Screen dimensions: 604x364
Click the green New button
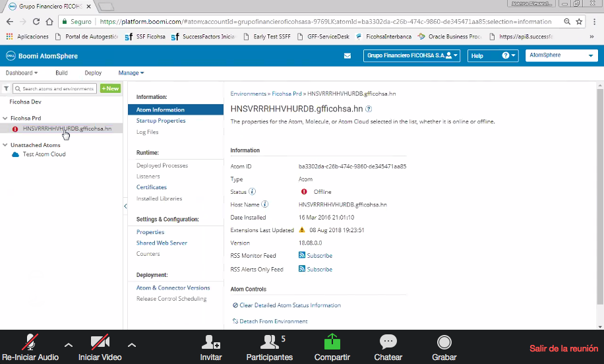[111, 88]
